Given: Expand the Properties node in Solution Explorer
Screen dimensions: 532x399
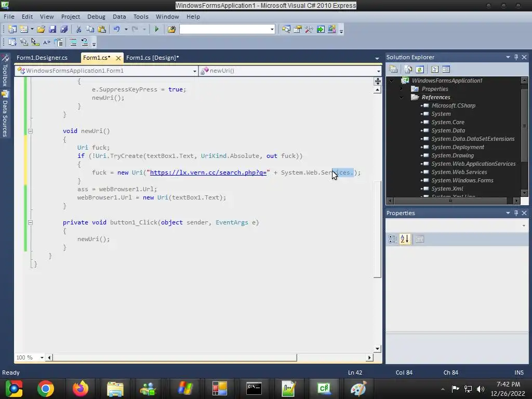Looking at the screenshot, I should [x=402, y=89].
